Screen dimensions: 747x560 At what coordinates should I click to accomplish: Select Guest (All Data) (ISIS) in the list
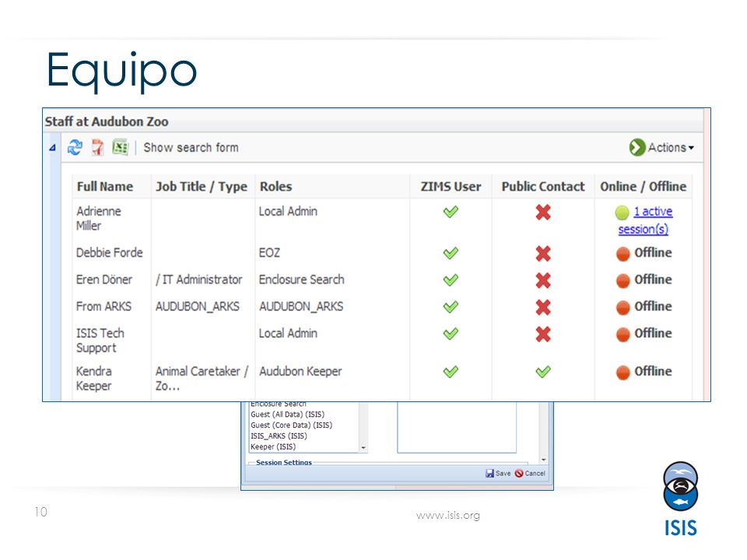tap(288, 415)
